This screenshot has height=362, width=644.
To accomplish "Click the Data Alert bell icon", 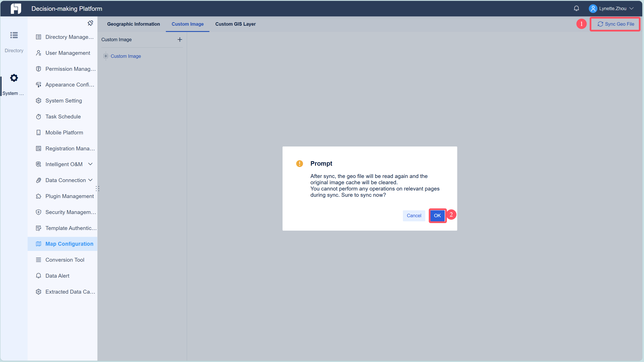I will point(39,276).
